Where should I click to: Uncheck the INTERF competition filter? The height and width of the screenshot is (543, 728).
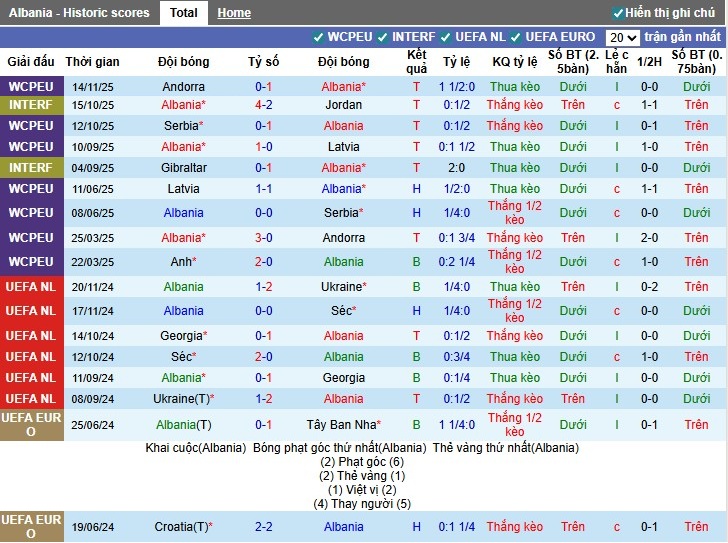click(x=384, y=37)
